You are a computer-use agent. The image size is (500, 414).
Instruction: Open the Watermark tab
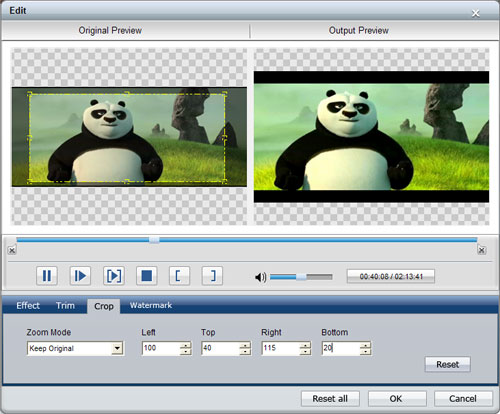151,305
